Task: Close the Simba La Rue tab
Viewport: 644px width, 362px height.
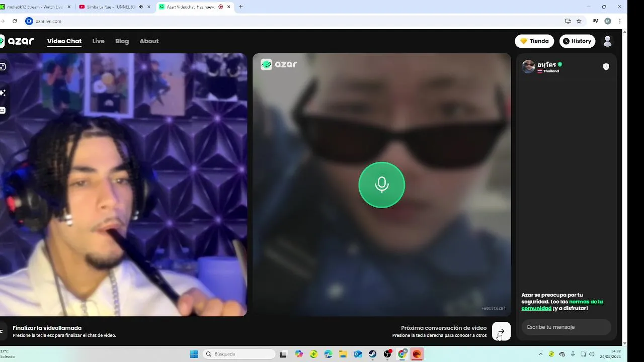Action: (149, 7)
